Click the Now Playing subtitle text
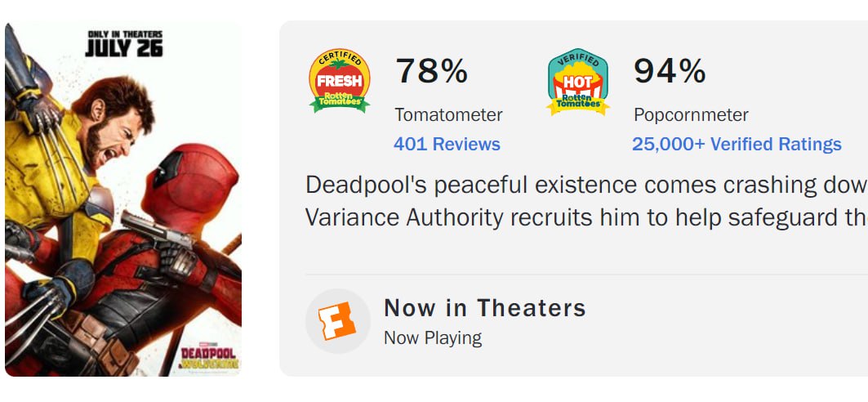 pyautogui.click(x=433, y=337)
